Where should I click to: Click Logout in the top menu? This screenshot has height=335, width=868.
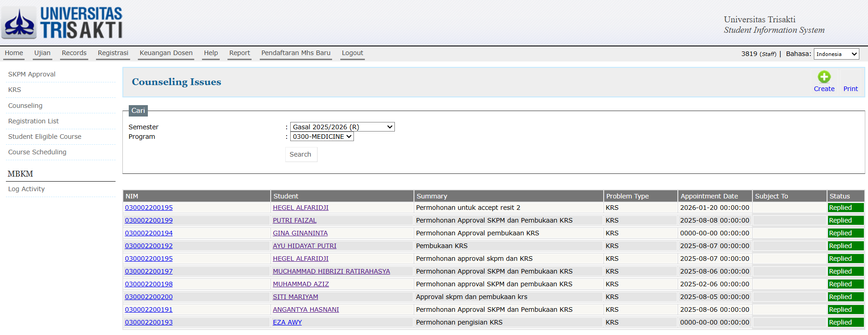352,53
